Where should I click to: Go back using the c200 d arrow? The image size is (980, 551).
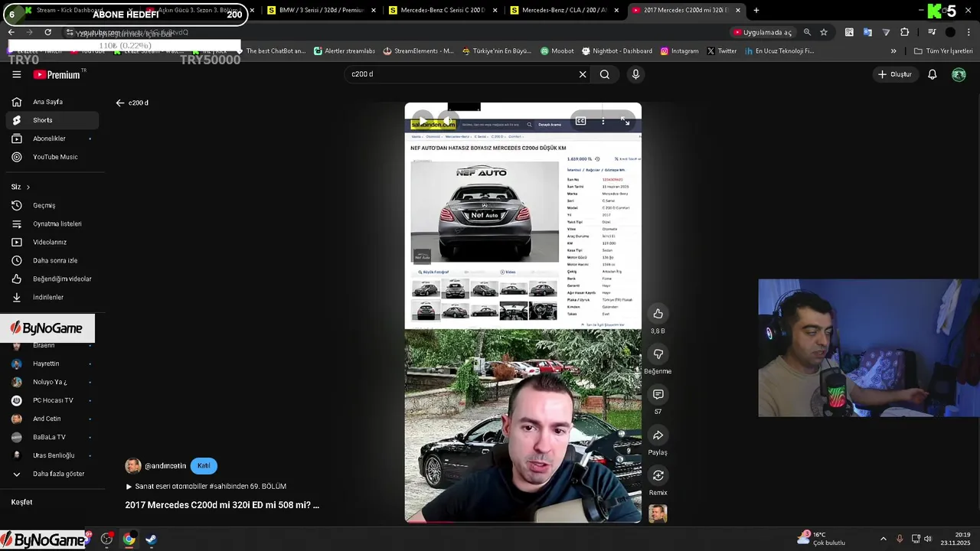pyautogui.click(x=120, y=103)
